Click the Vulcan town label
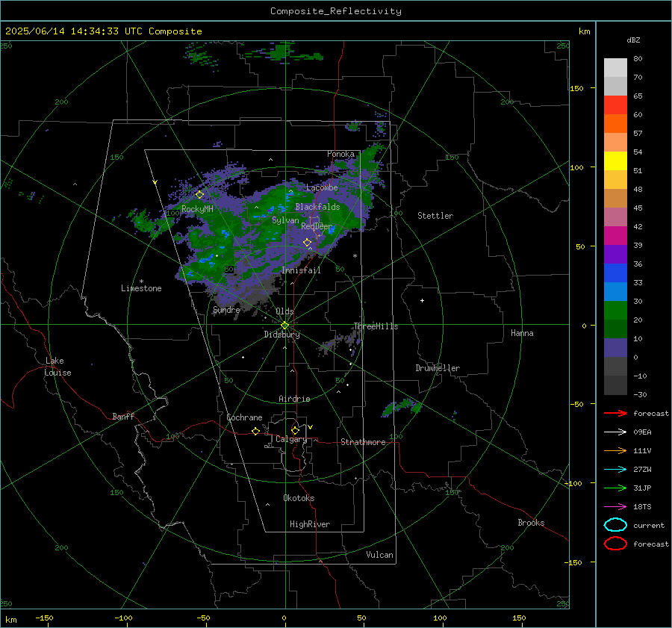Image resolution: width=672 pixels, height=628 pixels. click(380, 555)
